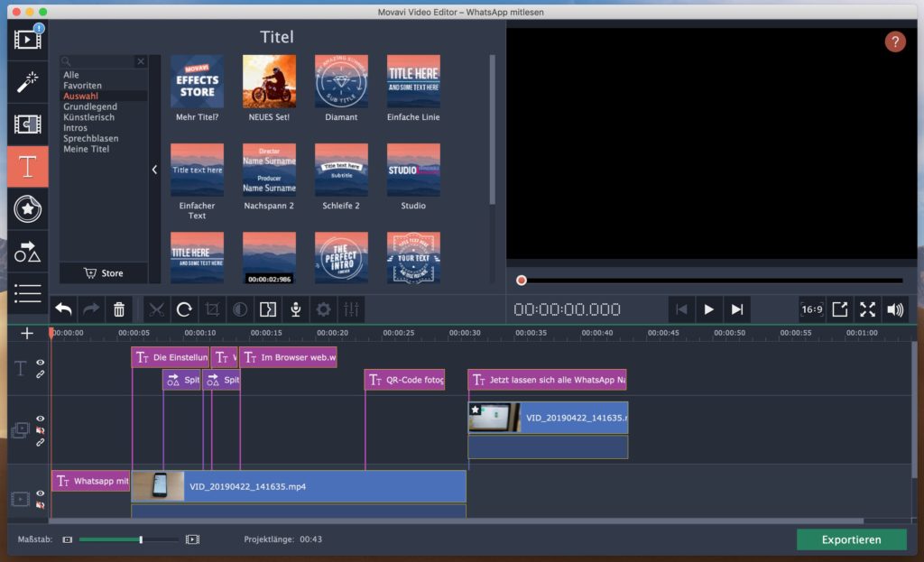Image resolution: width=924 pixels, height=562 pixels.
Task: Open Clip properties gear icon
Action: click(x=323, y=309)
